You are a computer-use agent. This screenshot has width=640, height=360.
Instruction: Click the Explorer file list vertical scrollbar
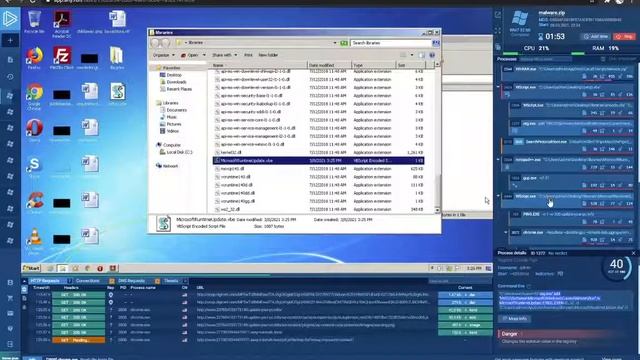437,137
